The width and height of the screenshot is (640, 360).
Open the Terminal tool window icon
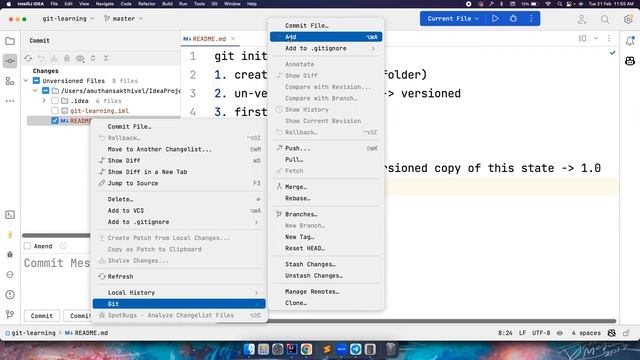10,215
